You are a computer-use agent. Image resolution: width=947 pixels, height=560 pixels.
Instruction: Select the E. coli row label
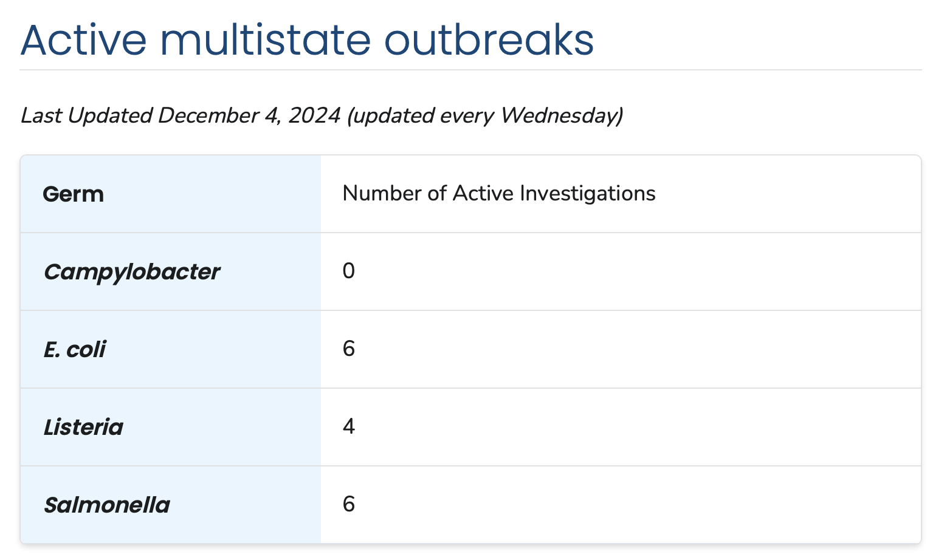point(75,349)
